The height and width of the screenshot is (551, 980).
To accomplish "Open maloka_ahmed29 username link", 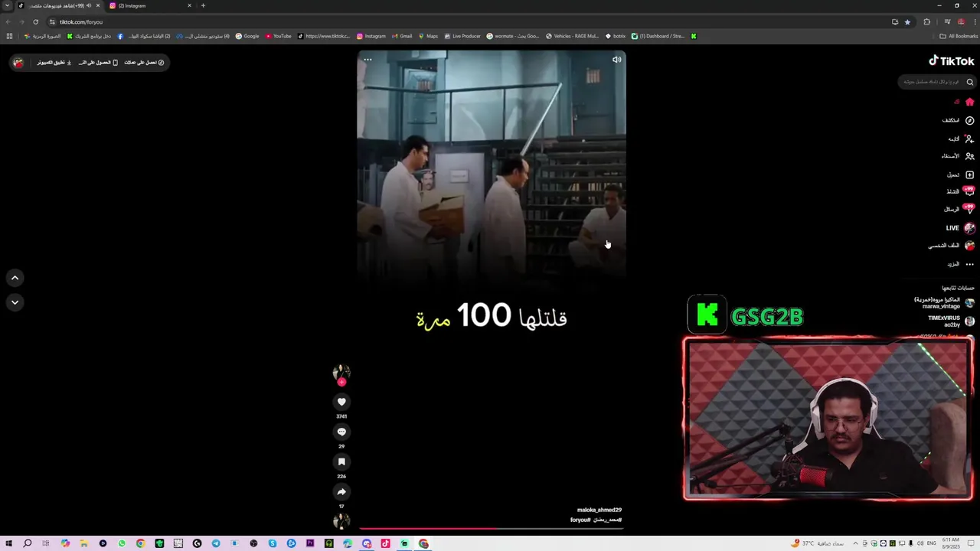I will 599,510.
